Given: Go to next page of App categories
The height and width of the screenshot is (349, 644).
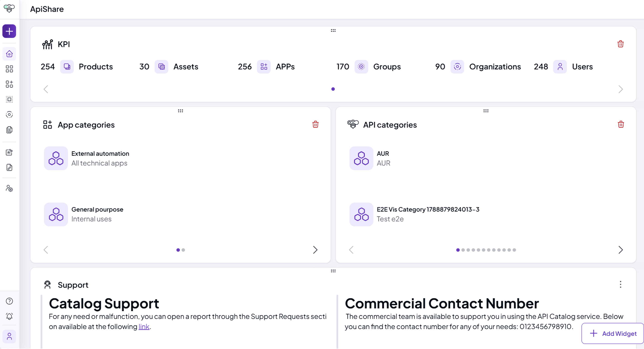Looking at the screenshot, I should tap(315, 250).
